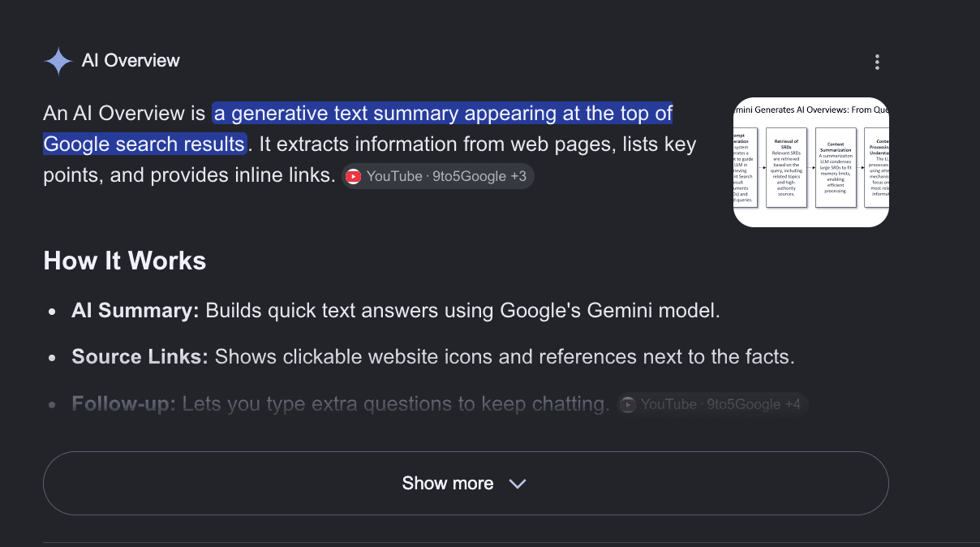Open the Gemini AI Overviews diagram thumbnail
Screen dimensions: 980x547
point(811,162)
